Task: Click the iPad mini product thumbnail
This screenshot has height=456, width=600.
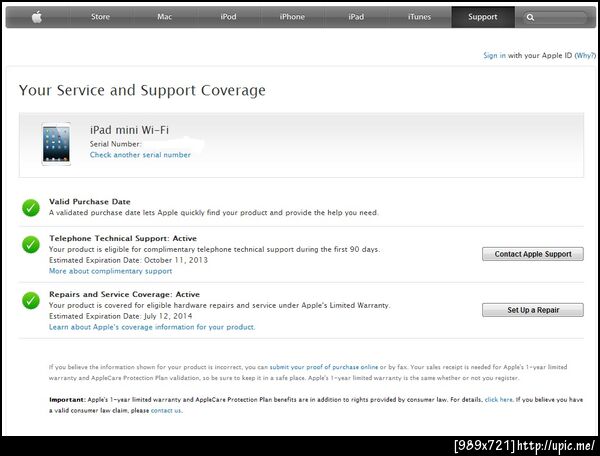Action: tap(56, 144)
